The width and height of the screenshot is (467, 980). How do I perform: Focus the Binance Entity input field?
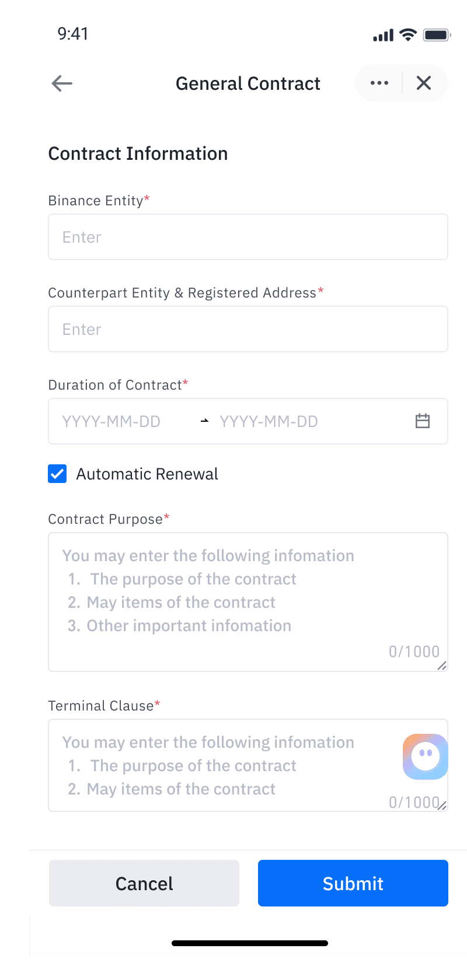coord(248,237)
